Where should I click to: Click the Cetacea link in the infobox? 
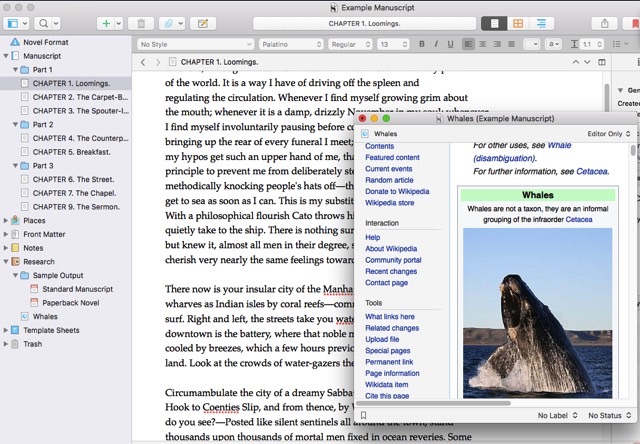click(x=579, y=220)
